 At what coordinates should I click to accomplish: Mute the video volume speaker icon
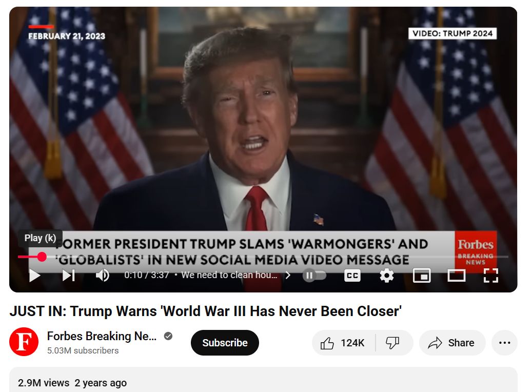point(102,275)
